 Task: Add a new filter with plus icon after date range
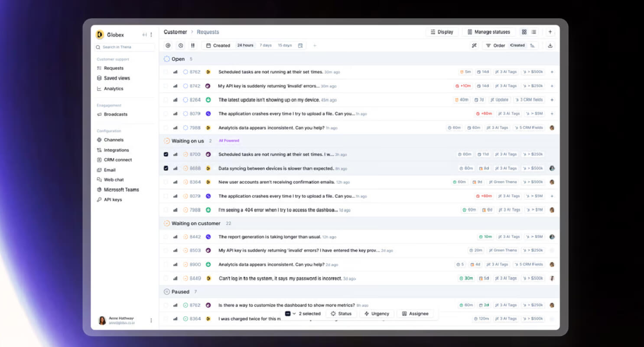(x=315, y=46)
